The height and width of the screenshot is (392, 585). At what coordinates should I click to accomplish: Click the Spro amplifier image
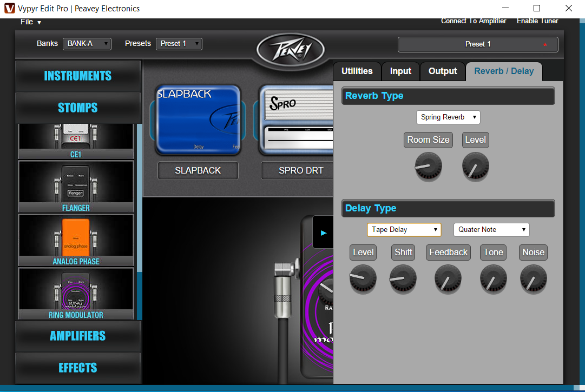point(296,119)
